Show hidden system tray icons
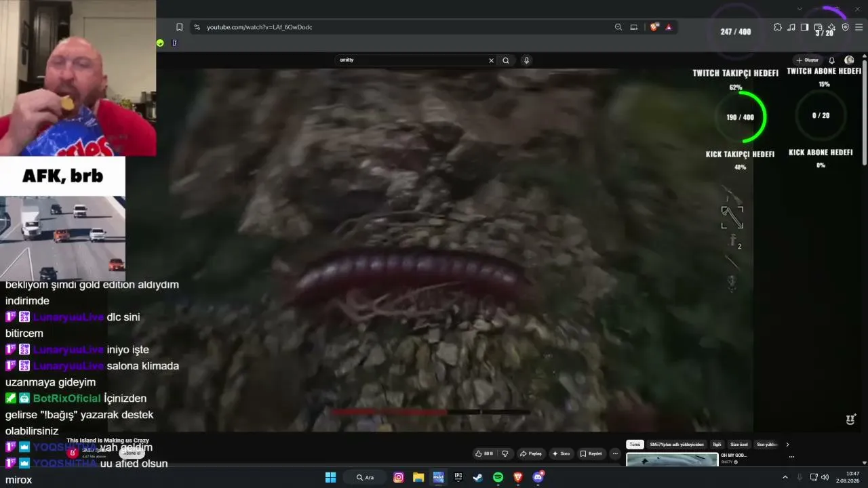 (x=785, y=477)
